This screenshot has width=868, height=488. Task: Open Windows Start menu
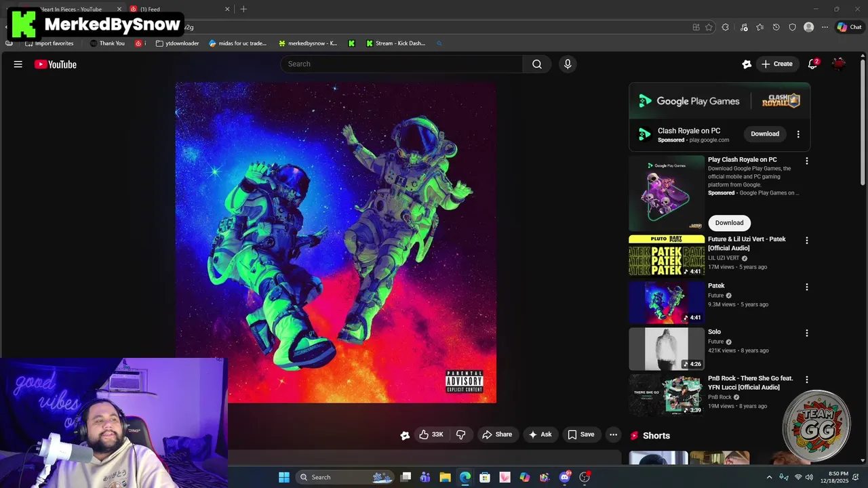point(284,477)
